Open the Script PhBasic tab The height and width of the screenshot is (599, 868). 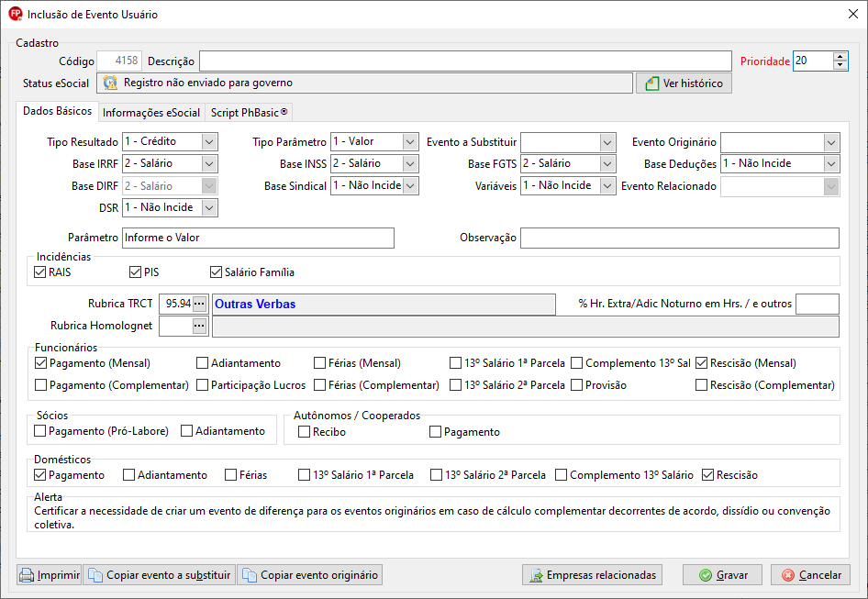[x=249, y=113]
